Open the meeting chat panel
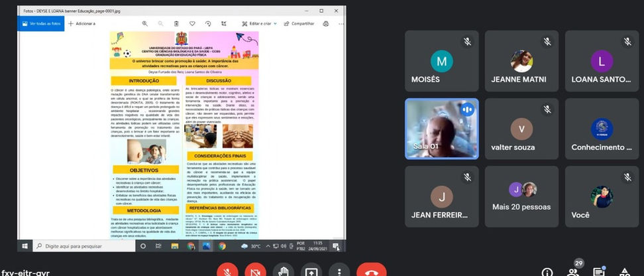Viewport: 644px width, 276px height. click(599, 272)
